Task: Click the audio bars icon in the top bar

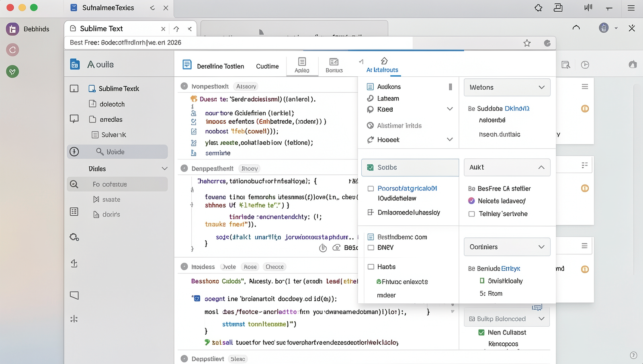Action: (x=588, y=7)
